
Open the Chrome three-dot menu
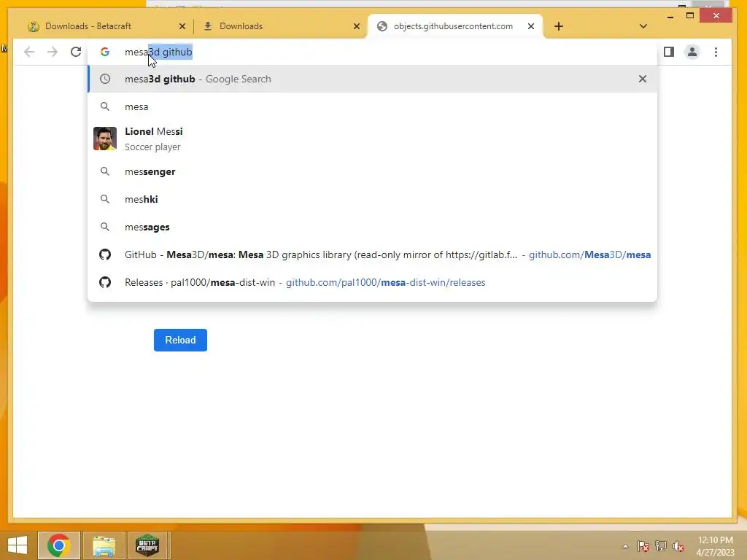click(x=716, y=52)
